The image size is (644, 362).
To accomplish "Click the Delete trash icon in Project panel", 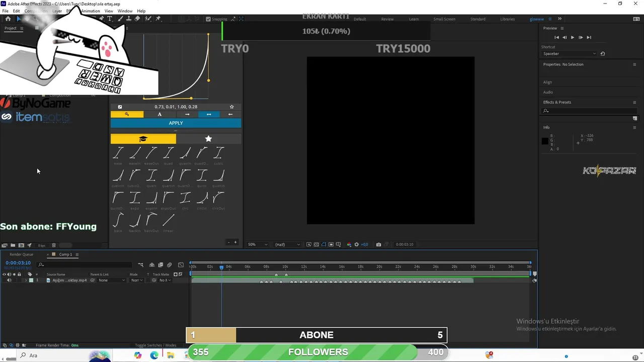I will pos(54,245).
